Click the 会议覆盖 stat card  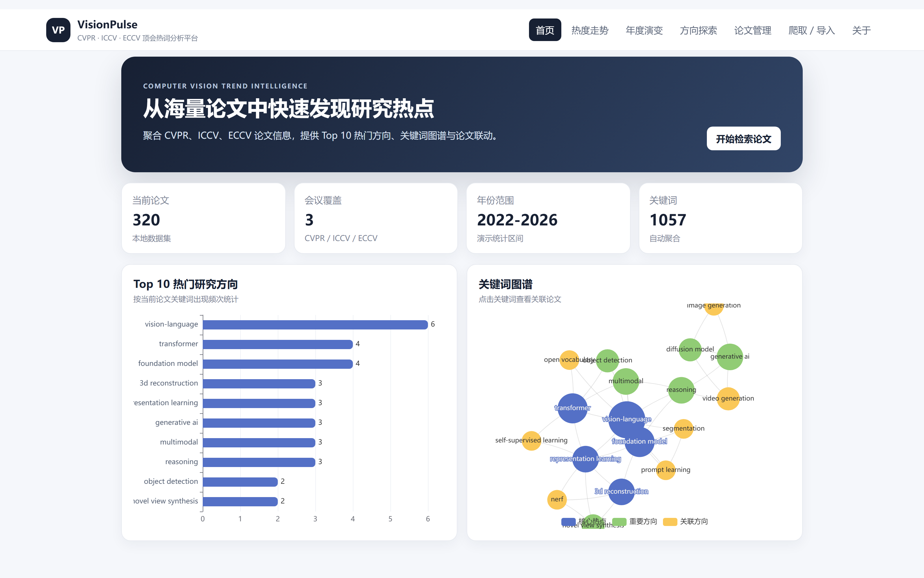coord(376,218)
